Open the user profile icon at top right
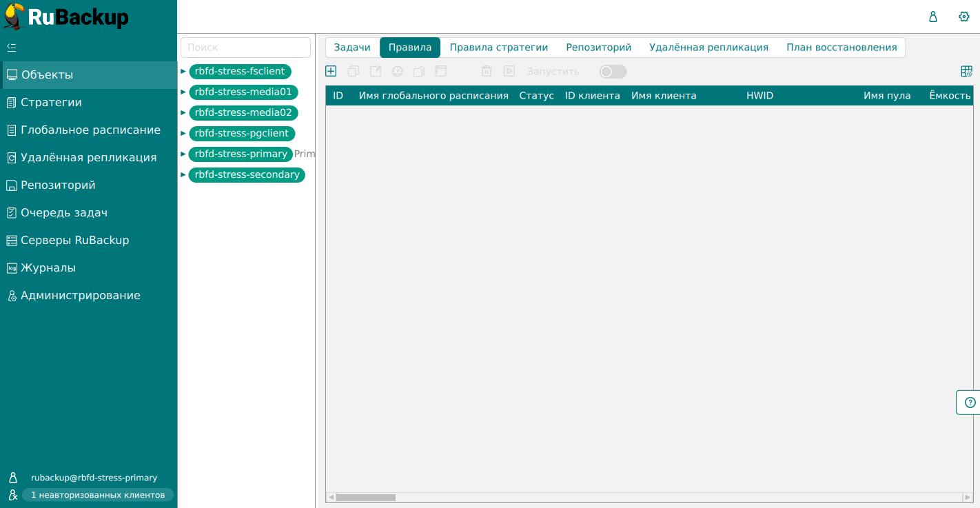The height and width of the screenshot is (508, 980). coord(933,17)
